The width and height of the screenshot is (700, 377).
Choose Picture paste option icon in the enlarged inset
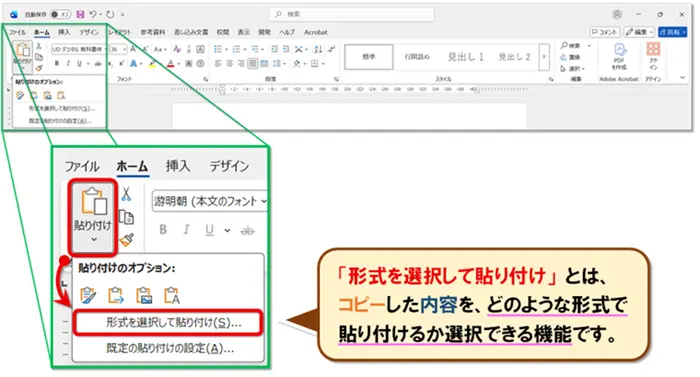click(144, 295)
